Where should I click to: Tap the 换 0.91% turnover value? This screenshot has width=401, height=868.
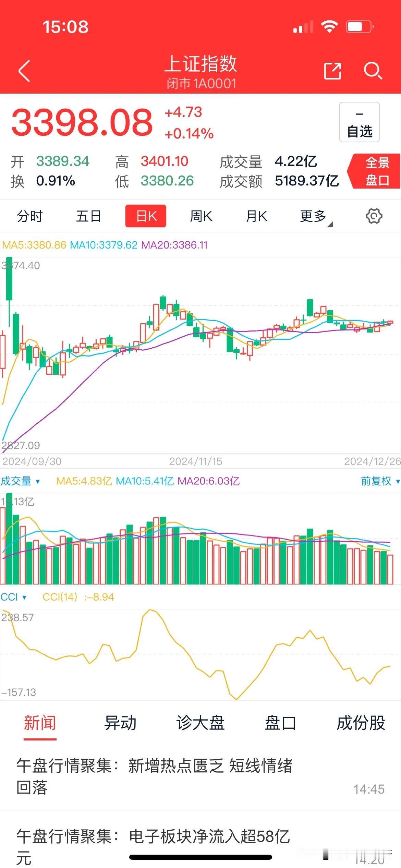coord(56,181)
